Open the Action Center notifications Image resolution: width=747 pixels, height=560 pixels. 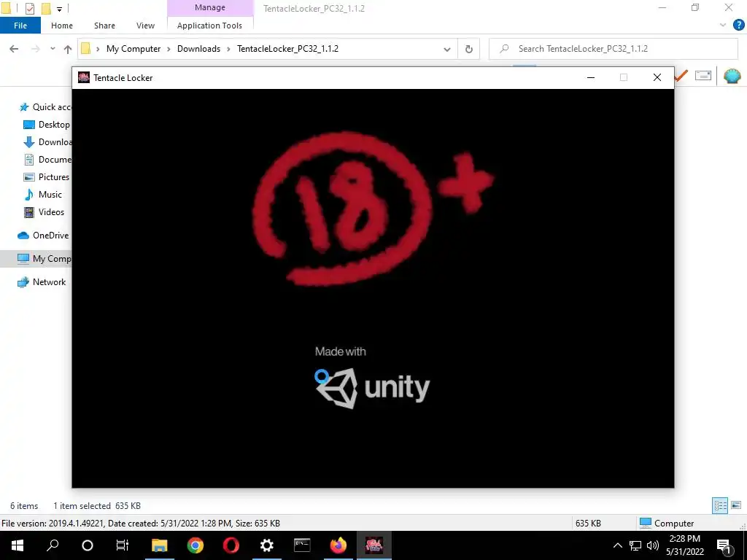point(724,545)
